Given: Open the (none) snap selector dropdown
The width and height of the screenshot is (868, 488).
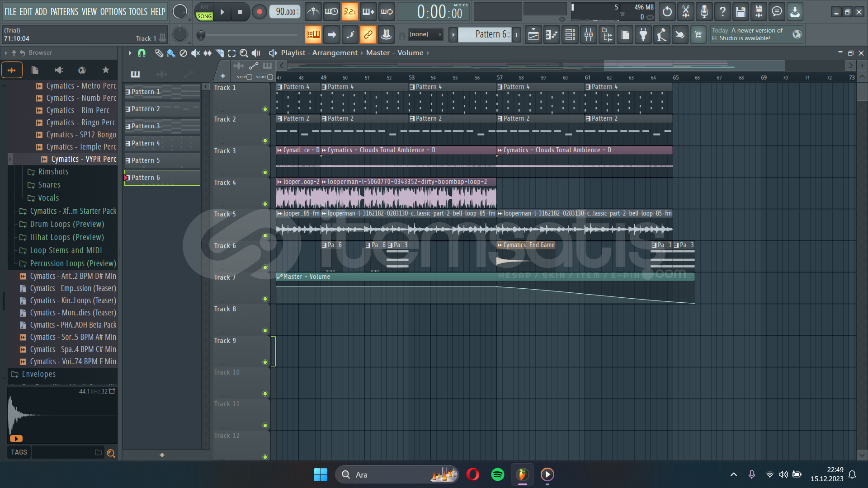Looking at the screenshot, I should 425,34.
